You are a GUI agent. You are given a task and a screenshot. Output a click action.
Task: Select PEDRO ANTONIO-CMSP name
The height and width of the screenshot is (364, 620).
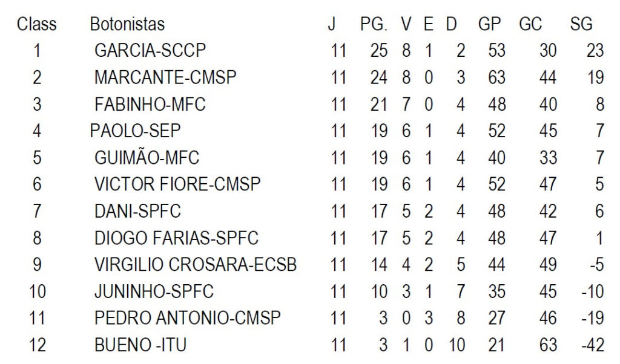pos(187,319)
